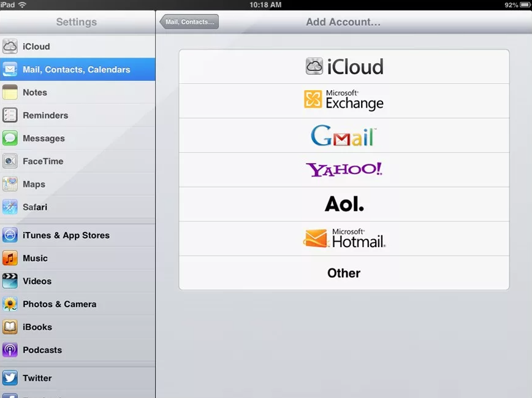Choose Other account type
The width and height of the screenshot is (532, 398).
(x=344, y=273)
